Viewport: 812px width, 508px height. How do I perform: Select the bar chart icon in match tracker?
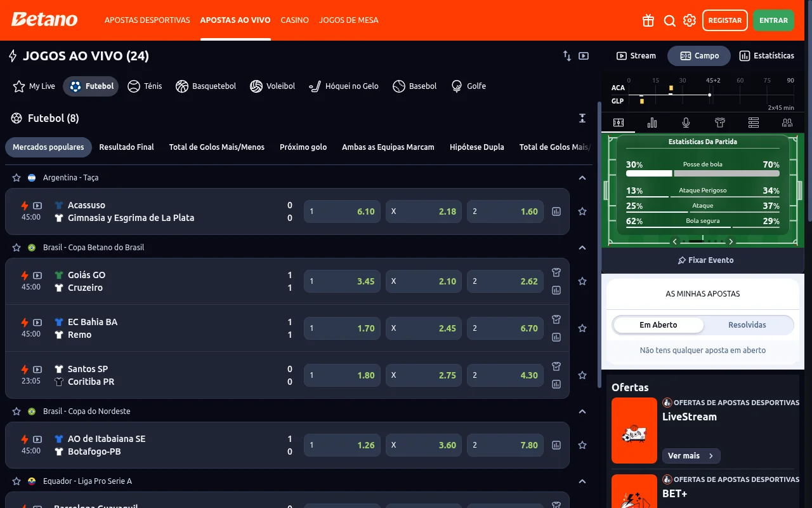[x=652, y=123]
